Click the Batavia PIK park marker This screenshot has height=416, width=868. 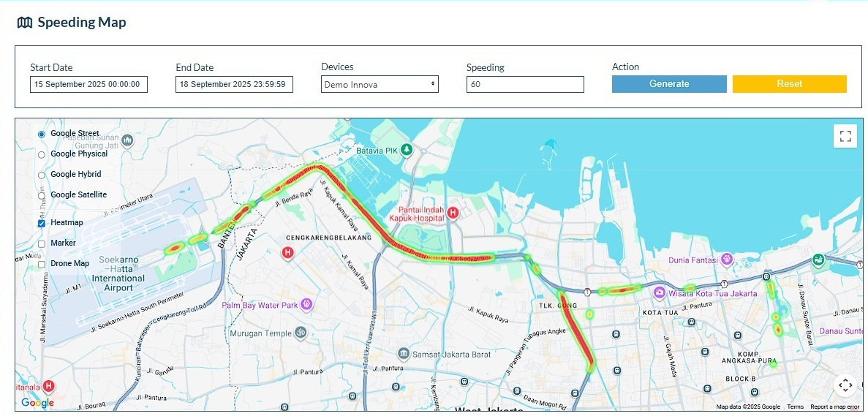407,150
